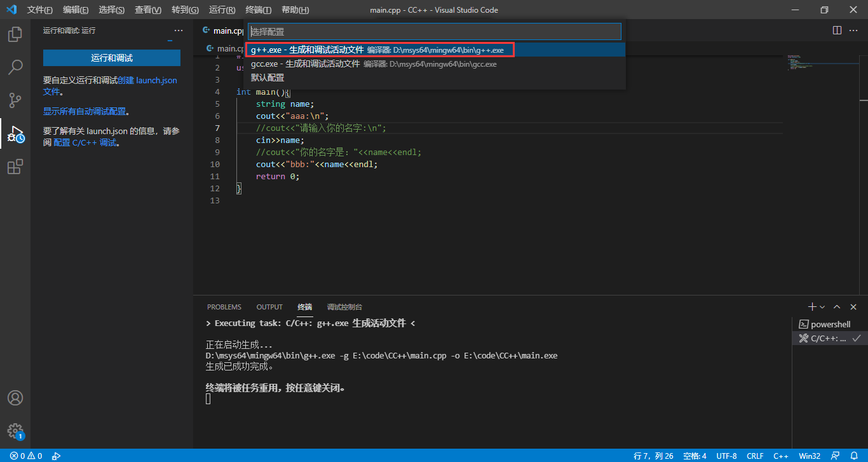This screenshot has width=868, height=462.
Task: Close the terminal panel
Action: tap(853, 307)
